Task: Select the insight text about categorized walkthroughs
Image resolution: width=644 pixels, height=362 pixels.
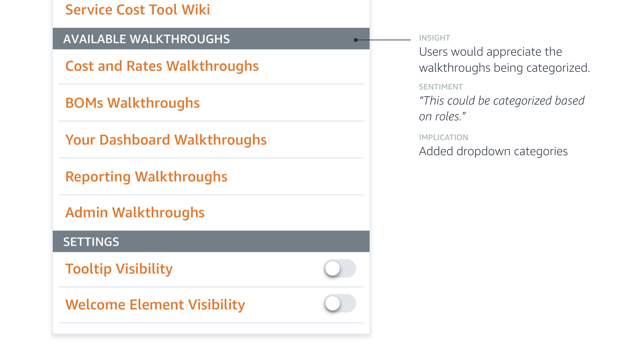Action: [x=504, y=60]
